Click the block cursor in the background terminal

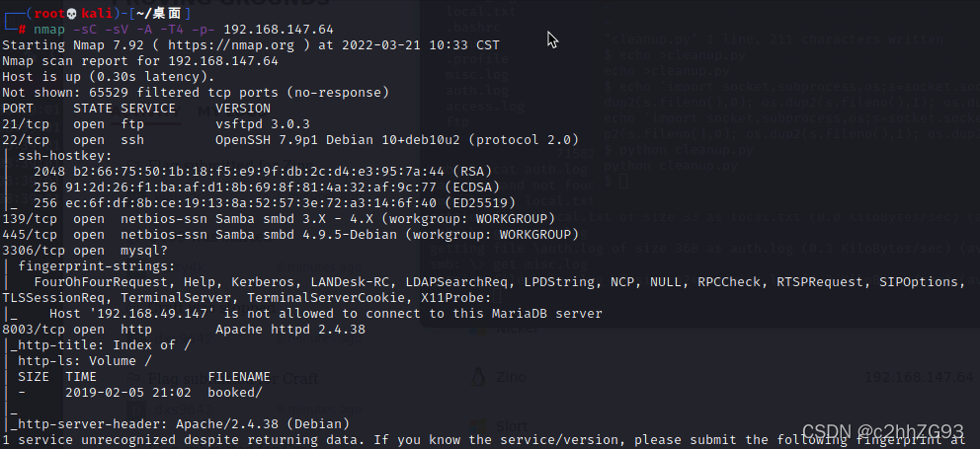pos(622,182)
